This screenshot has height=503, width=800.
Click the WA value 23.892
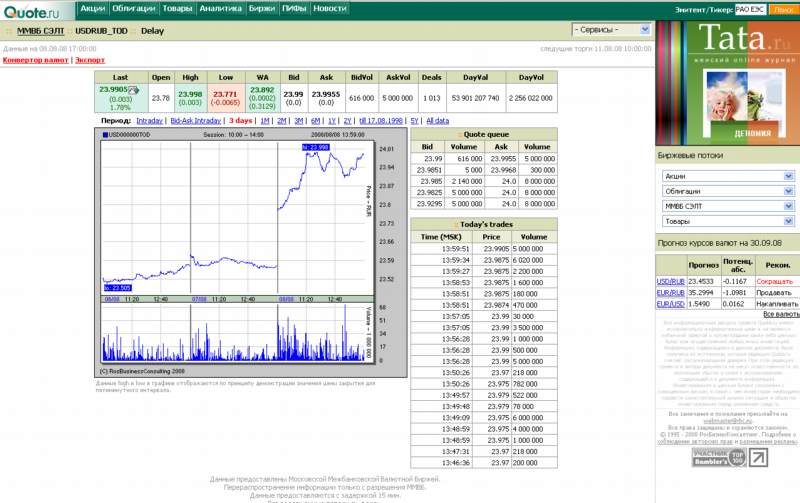coord(262,90)
